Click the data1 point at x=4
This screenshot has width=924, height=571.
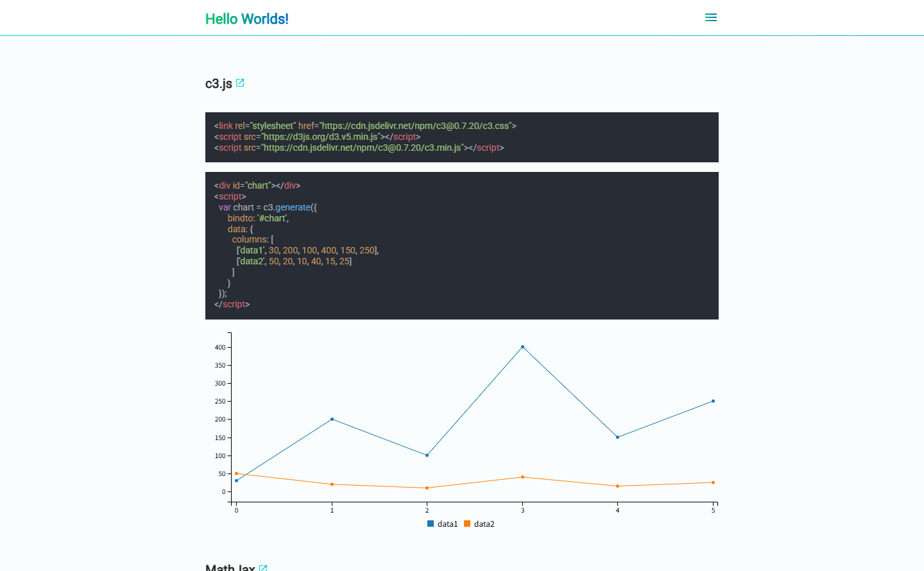617,438
